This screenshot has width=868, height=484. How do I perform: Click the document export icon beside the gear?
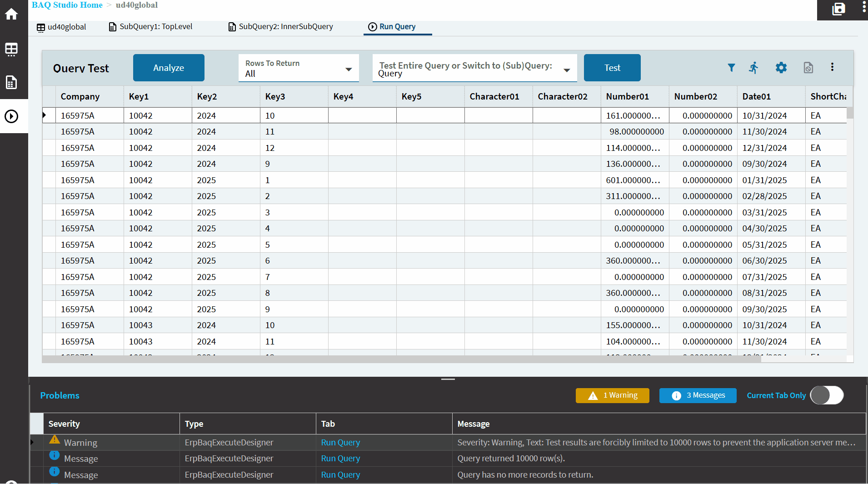click(808, 68)
